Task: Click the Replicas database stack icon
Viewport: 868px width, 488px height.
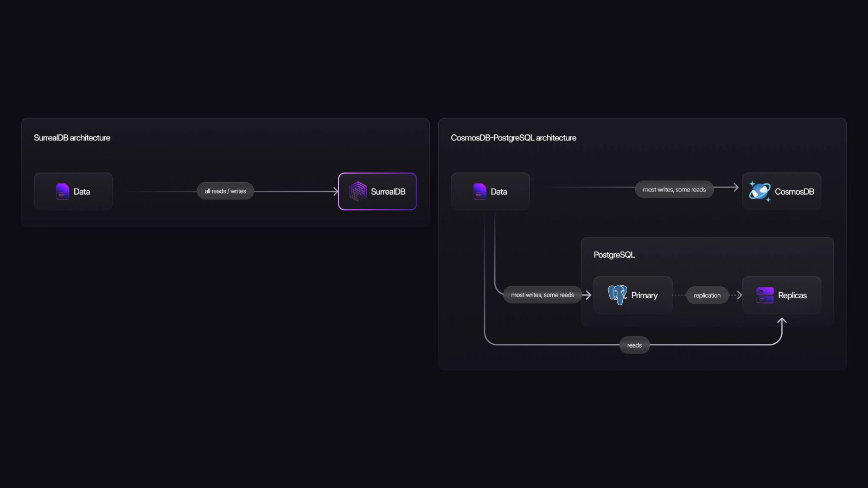Action: tap(764, 295)
